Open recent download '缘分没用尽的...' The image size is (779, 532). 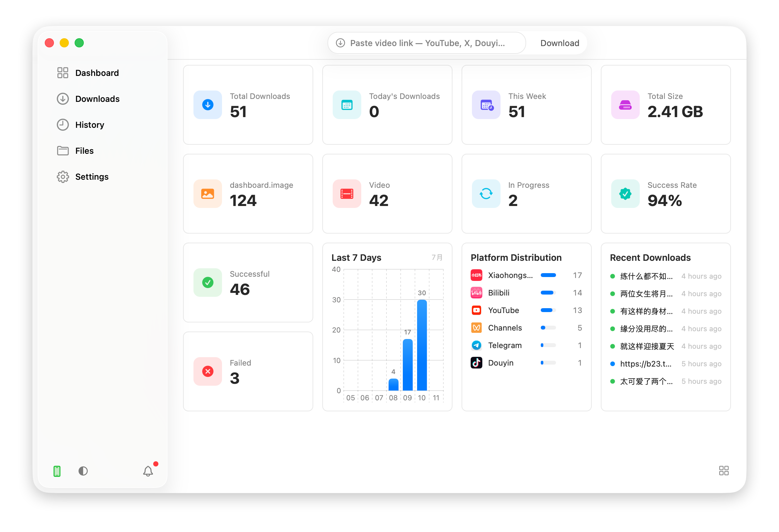point(666,329)
